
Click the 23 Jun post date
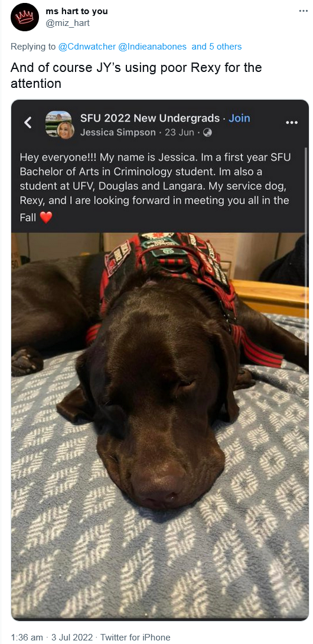[180, 133]
